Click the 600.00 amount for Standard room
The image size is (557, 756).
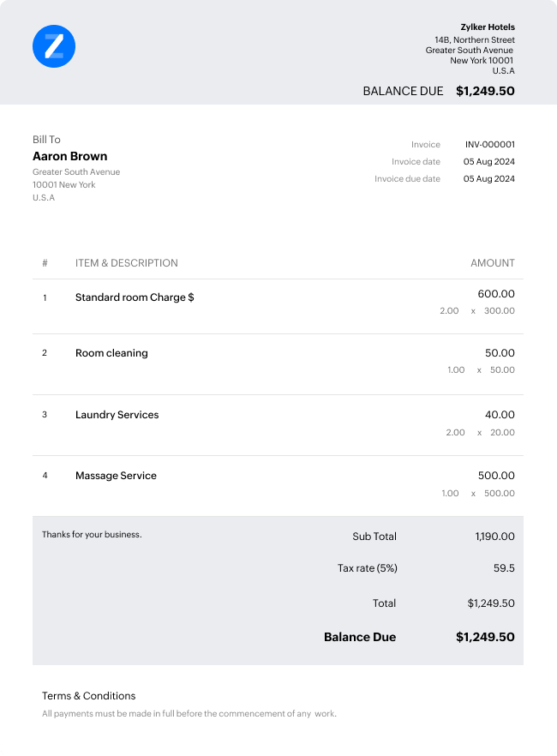tap(496, 294)
